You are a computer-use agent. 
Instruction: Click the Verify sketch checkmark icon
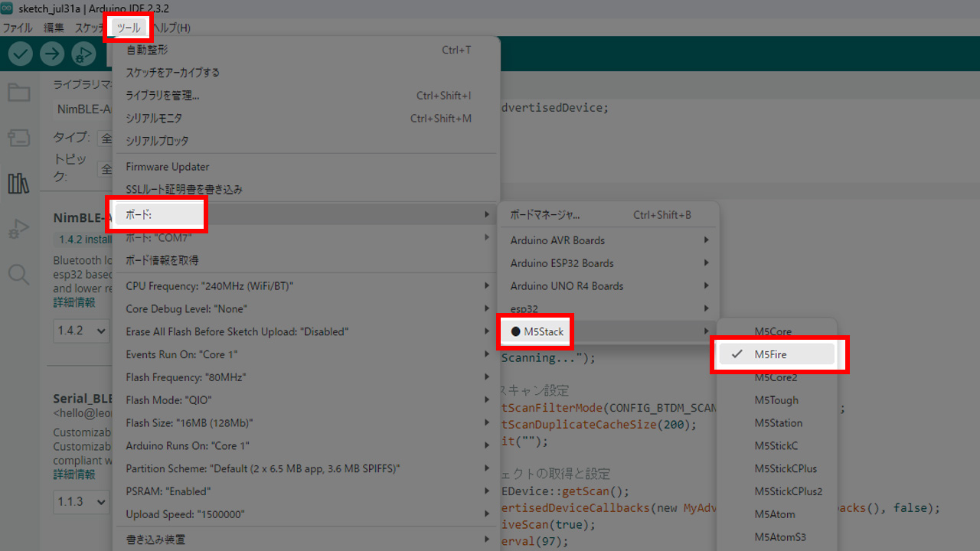coord(21,54)
